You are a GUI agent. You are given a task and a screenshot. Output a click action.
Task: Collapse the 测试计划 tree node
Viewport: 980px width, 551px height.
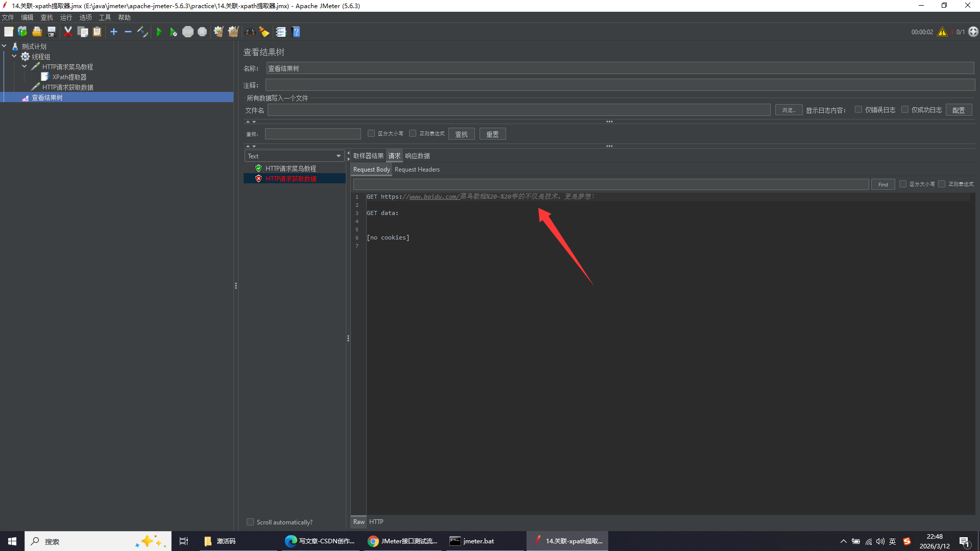(x=4, y=46)
